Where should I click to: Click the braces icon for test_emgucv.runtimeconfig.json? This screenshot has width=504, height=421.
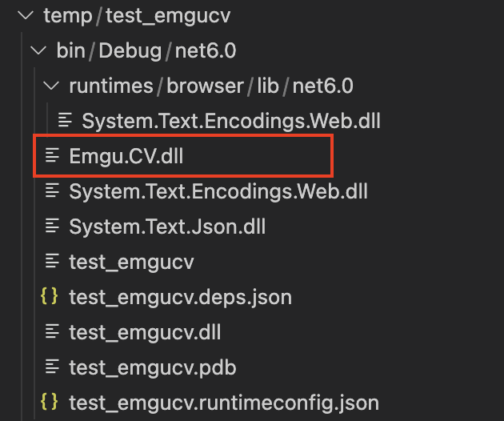click(49, 402)
